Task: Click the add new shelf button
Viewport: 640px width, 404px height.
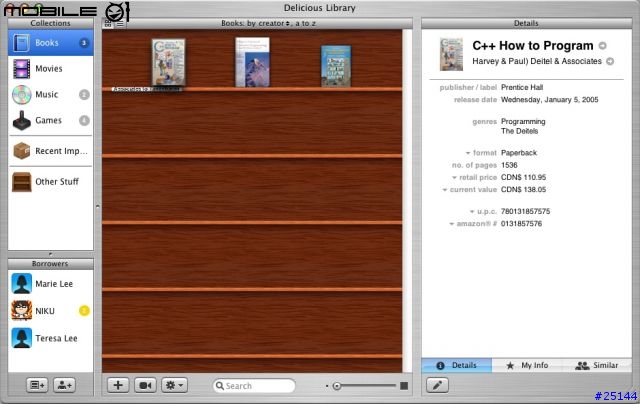Action: (x=38, y=385)
